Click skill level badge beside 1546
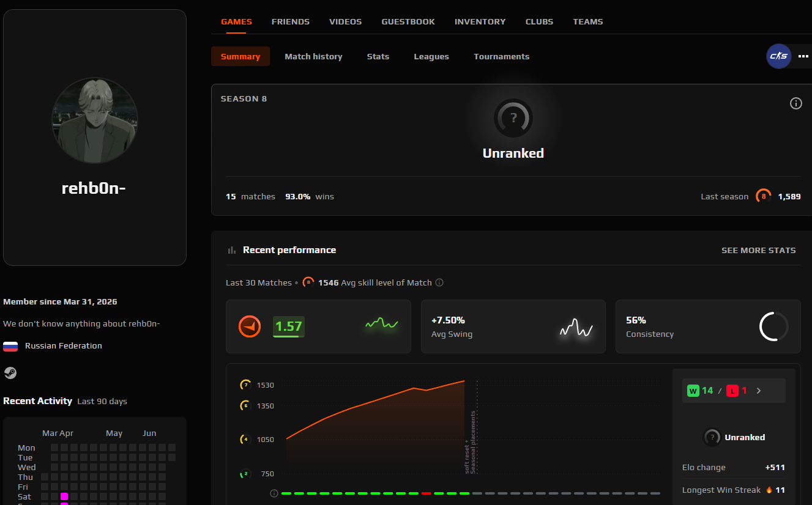The image size is (812, 505). click(x=308, y=282)
